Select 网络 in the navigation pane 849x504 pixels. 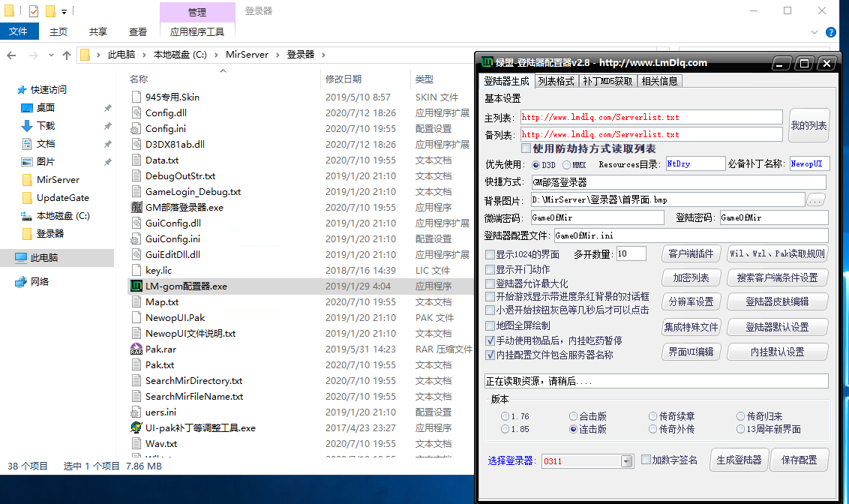coord(40,281)
